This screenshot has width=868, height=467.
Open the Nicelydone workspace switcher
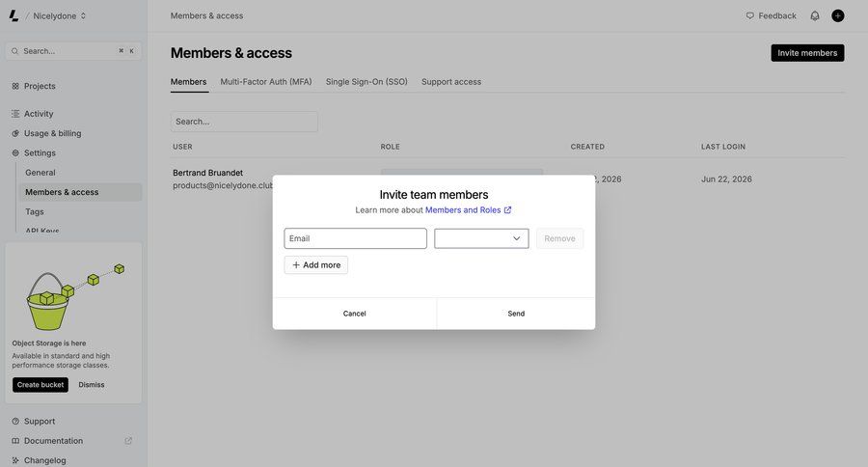pos(59,16)
